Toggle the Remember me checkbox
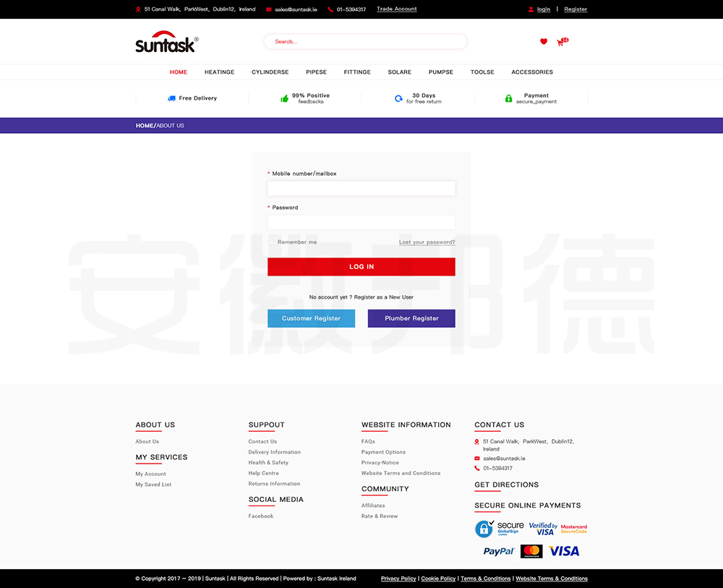The image size is (723, 588). click(272, 242)
